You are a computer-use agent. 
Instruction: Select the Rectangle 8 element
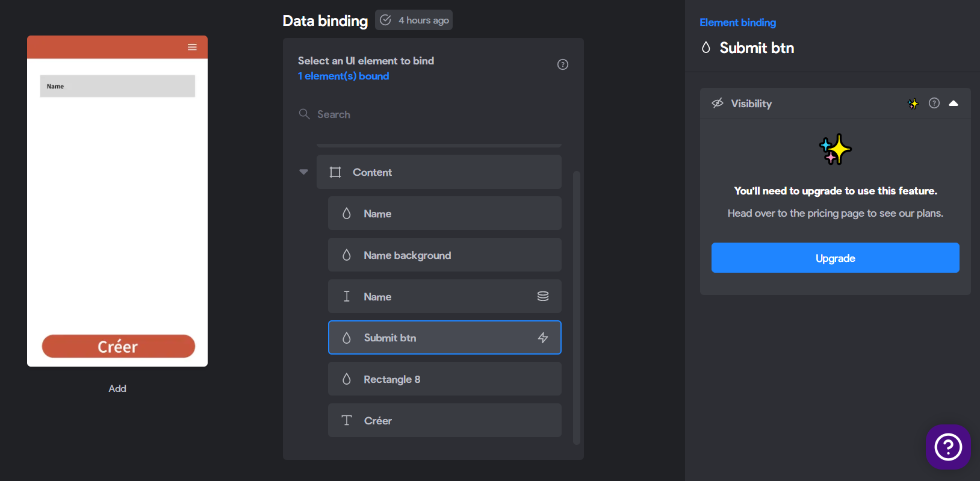(445, 379)
